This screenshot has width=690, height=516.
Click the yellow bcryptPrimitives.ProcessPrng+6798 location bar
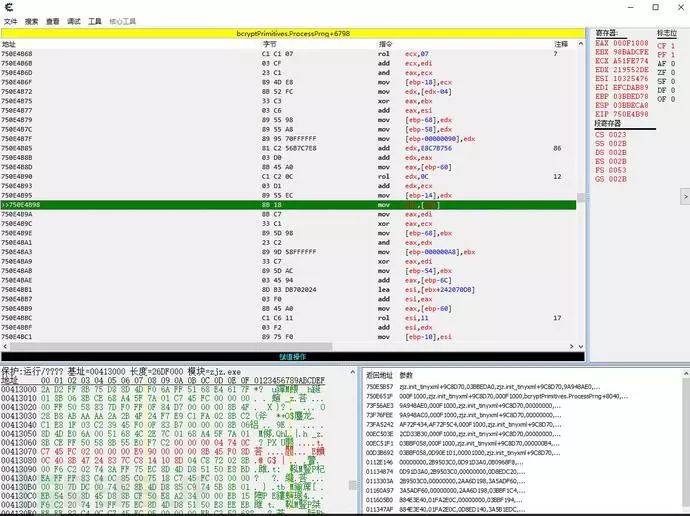293,33
